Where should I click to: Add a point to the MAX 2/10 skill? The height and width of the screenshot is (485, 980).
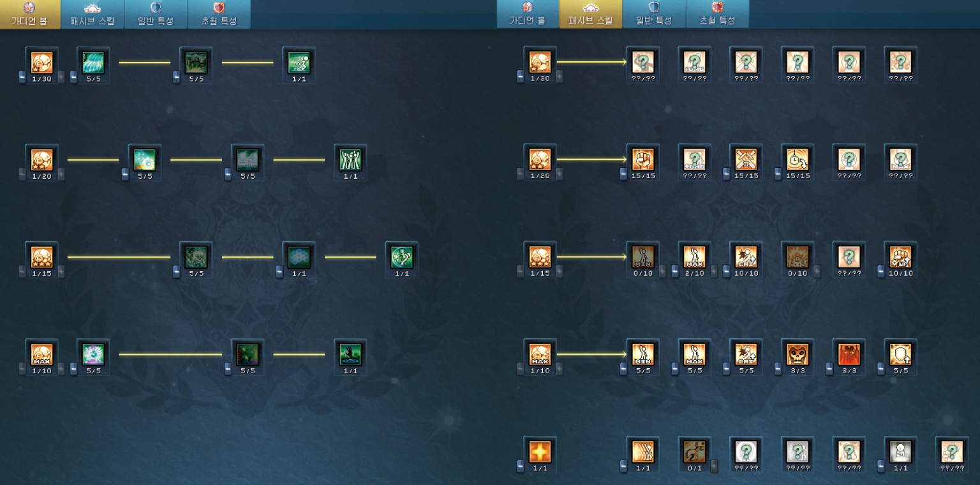714,271
